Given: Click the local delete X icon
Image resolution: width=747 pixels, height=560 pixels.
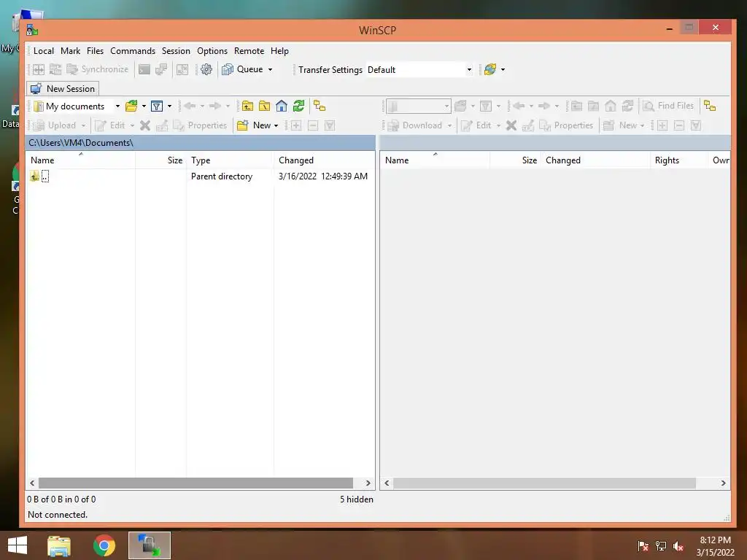Looking at the screenshot, I should click(x=145, y=125).
